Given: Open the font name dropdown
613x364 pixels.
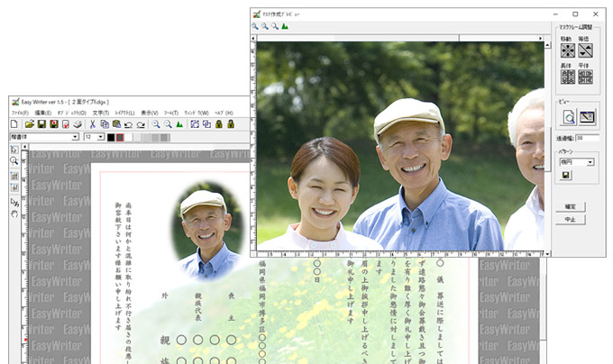Looking at the screenshot, I should (x=75, y=137).
